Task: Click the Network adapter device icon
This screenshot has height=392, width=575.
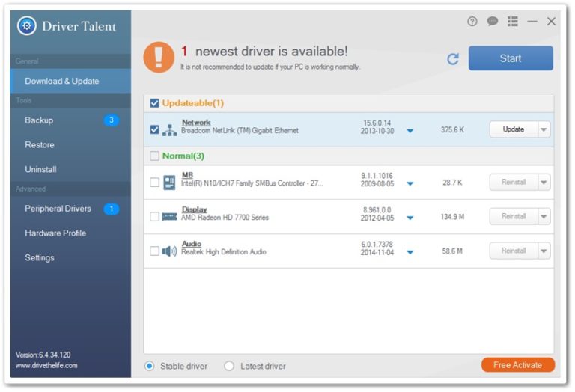Action: click(169, 130)
